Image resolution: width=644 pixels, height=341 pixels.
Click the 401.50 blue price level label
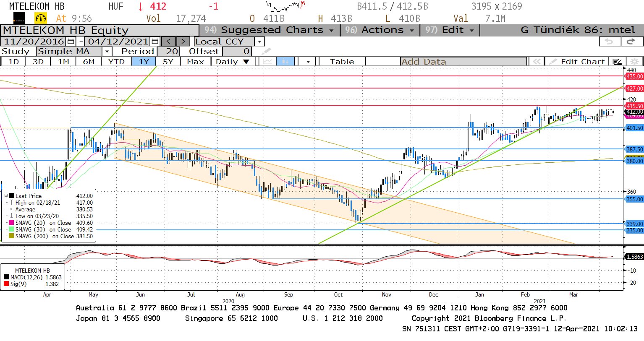(x=634, y=128)
